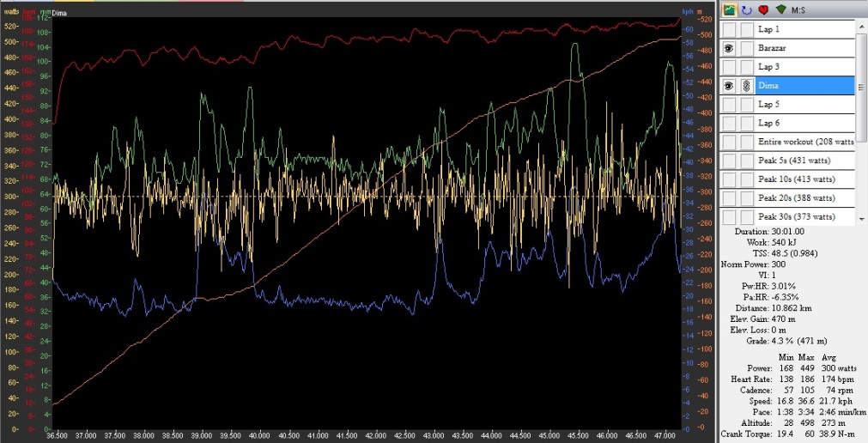
Task: Show Lap 1 using its visibility box
Action: click(x=728, y=30)
